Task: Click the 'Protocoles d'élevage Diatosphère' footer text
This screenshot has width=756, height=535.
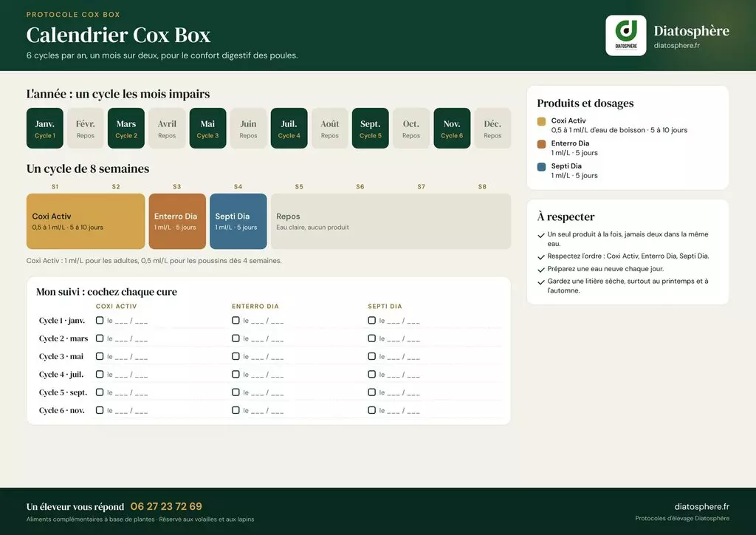Action: [682, 519]
